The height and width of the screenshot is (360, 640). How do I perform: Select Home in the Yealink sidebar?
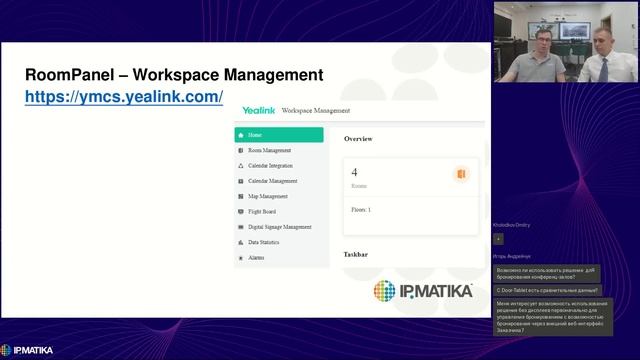[x=279, y=135]
